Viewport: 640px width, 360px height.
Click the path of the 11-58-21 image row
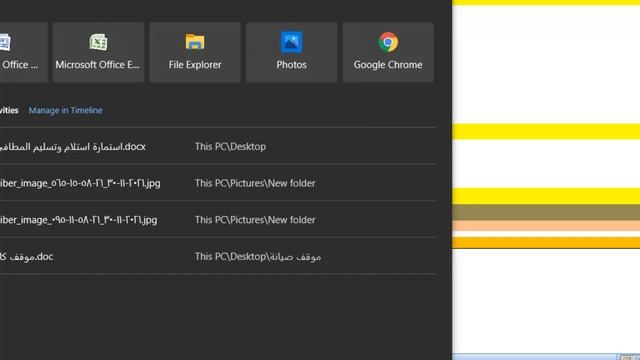point(255,220)
